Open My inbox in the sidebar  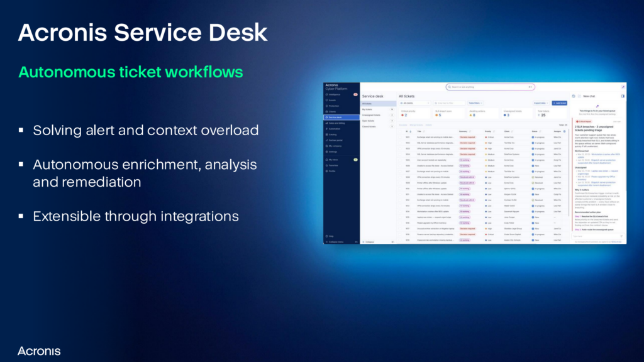[x=341, y=160]
